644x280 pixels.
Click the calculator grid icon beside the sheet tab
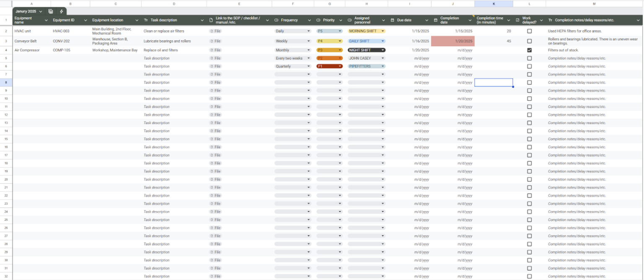[51, 11]
